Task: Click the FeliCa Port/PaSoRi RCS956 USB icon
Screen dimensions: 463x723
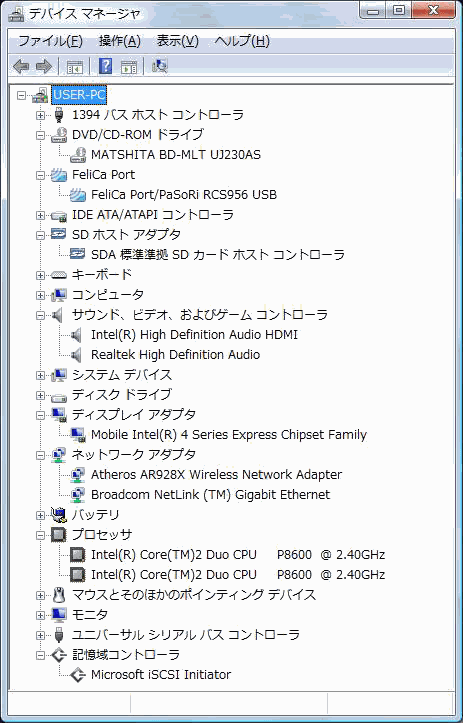Action: click(x=78, y=195)
